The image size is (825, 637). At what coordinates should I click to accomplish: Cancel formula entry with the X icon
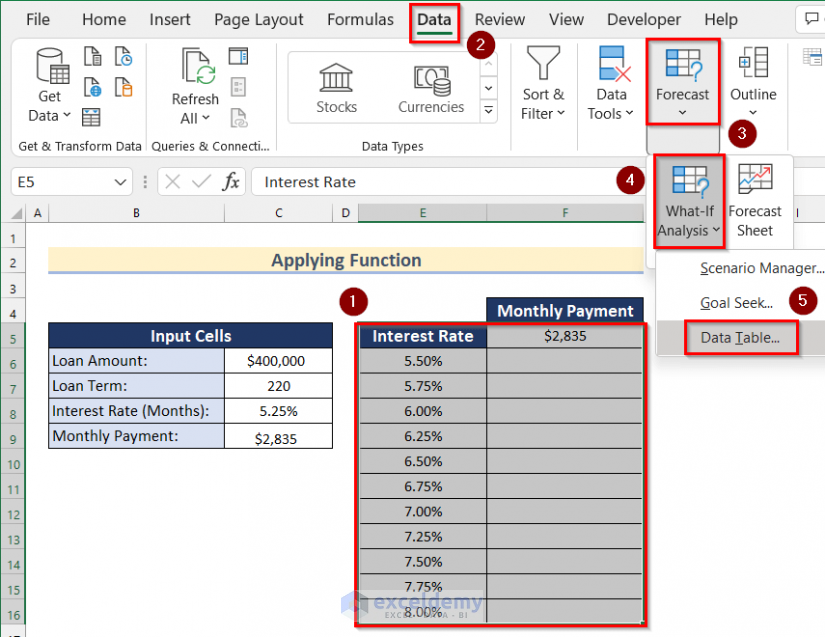[x=173, y=182]
